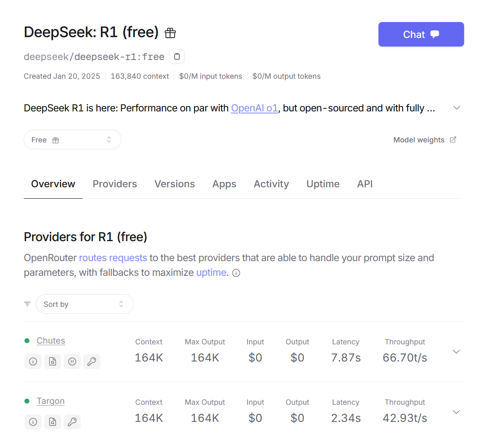This screenshot has width=480, height=448.
Task: Click the Chutes pause circle icon
Action: [x=72, y=362]
